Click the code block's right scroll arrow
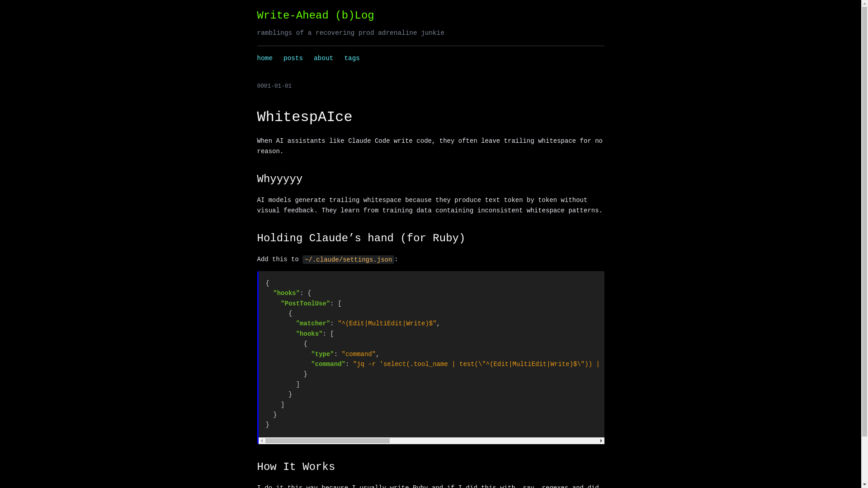Screen dimensions: 868x488 pyautogui.click(x=601, y=441)
